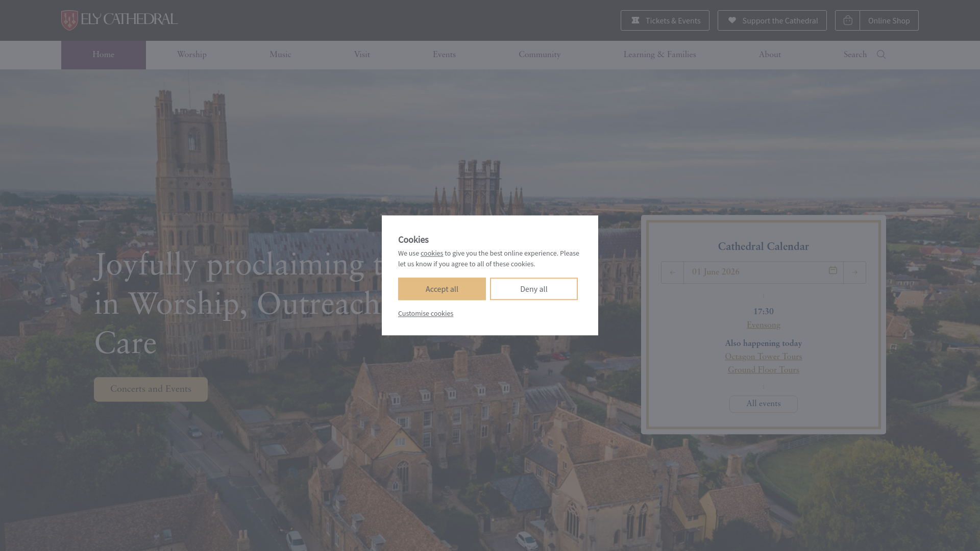Image resolution: width=980 pixels, height=551 pixels.
Task: Open the Events menu
Action: tap(444, 55)
